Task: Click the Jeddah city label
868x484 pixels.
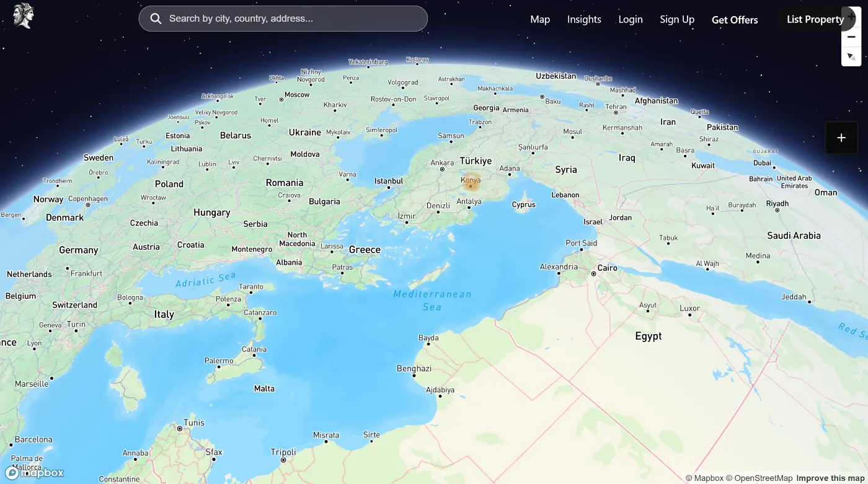Action: [794, 297]
